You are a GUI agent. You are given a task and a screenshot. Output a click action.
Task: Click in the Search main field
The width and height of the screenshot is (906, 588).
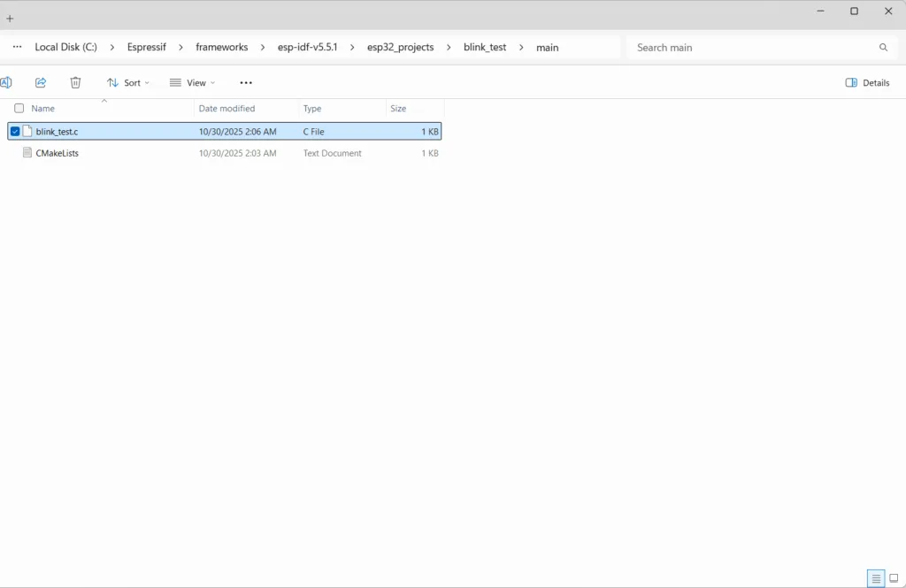point(752,48)
